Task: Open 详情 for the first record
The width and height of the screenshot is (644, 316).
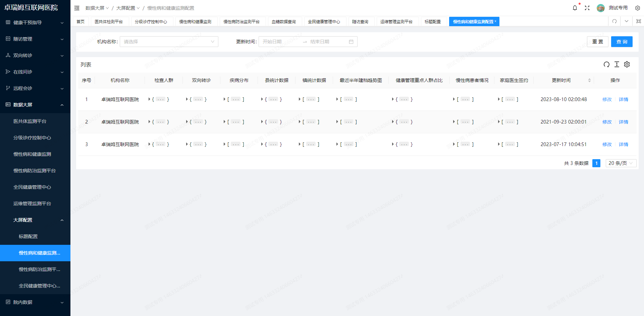Action: pyautogui.click(x=623, y=99)
